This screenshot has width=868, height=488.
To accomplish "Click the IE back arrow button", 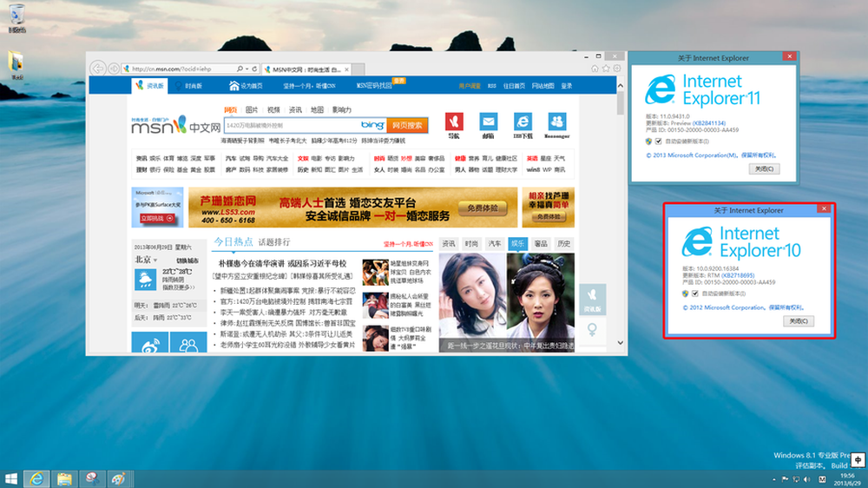I will [x=97, y=69].
